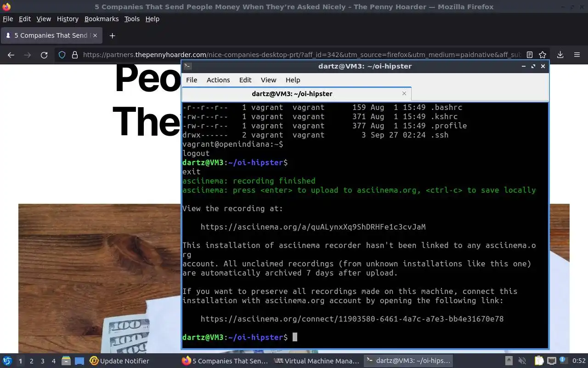The width and height of the screenshot is (588, 368).
Task: Click the 'logout' line in terminal
Action: tap(196, 153)
